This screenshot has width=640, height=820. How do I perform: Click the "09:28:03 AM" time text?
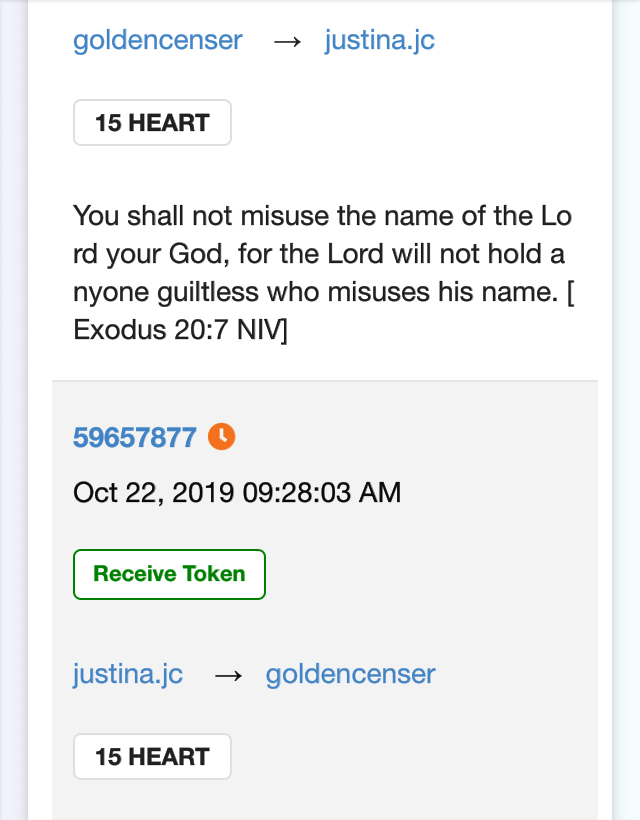(320, 493)
